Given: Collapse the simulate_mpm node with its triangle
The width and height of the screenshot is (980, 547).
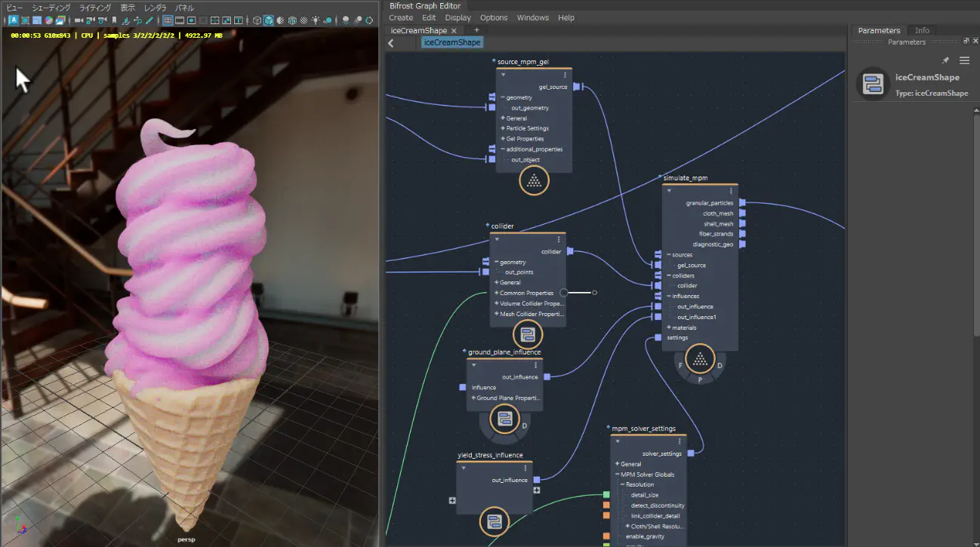Looking at the screenshot, I should (669, 191).
